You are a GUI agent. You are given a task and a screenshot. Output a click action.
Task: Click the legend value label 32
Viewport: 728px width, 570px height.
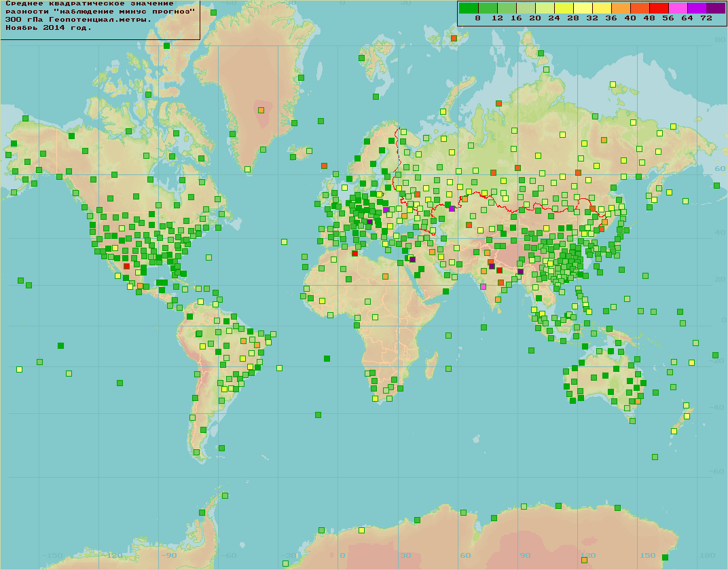click(592, 18)
